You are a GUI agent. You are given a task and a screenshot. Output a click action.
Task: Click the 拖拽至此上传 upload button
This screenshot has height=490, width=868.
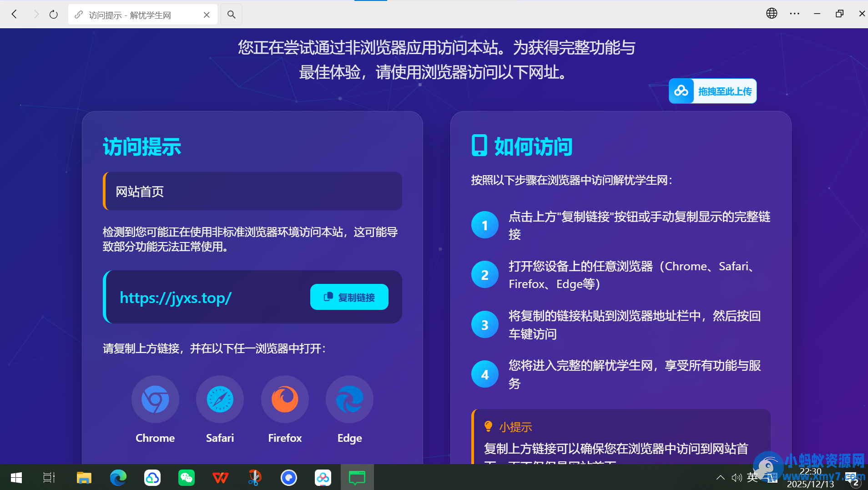(x=712, y=91)
